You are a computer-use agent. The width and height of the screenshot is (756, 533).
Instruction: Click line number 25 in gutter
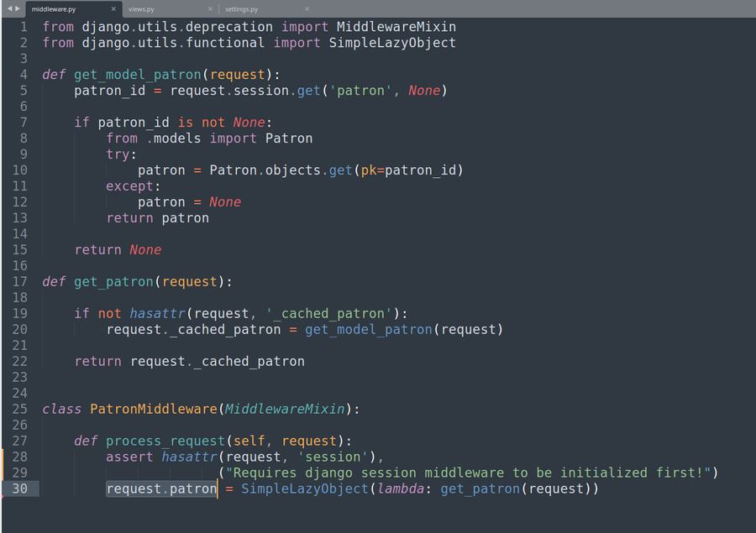click(20, 409)
